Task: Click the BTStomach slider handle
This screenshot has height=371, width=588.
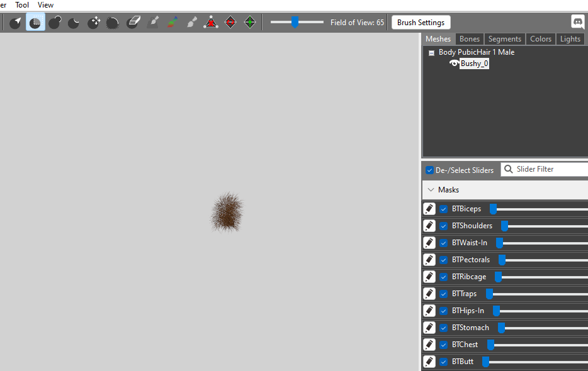Action: (x=501, y=328)
